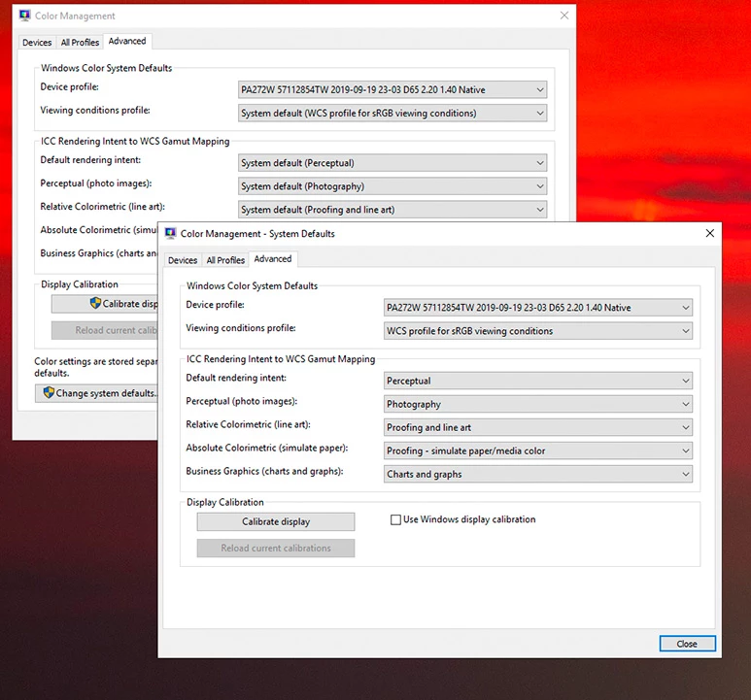The height and width of the screenshot is (700, 751).
Task: Open the System default (Photography) dropdown in back window
Action: pos(393,186)
